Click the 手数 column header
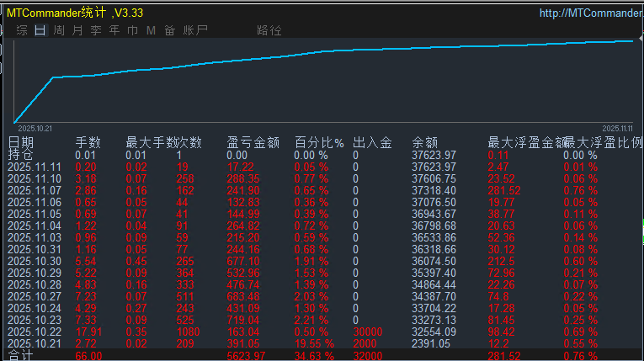This screenshot has width=644, height=361. (x=88, y=143)
